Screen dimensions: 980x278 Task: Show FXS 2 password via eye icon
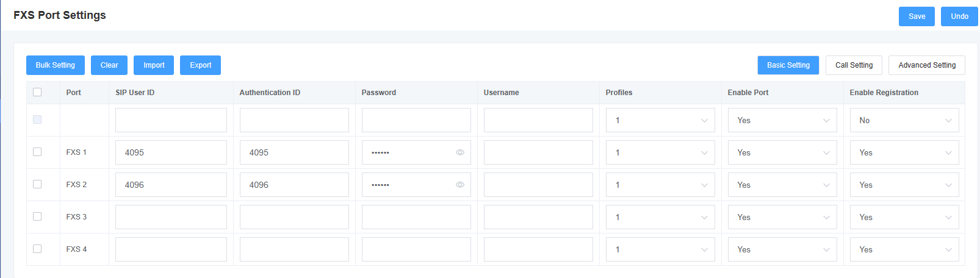click(x=460, y=185)
